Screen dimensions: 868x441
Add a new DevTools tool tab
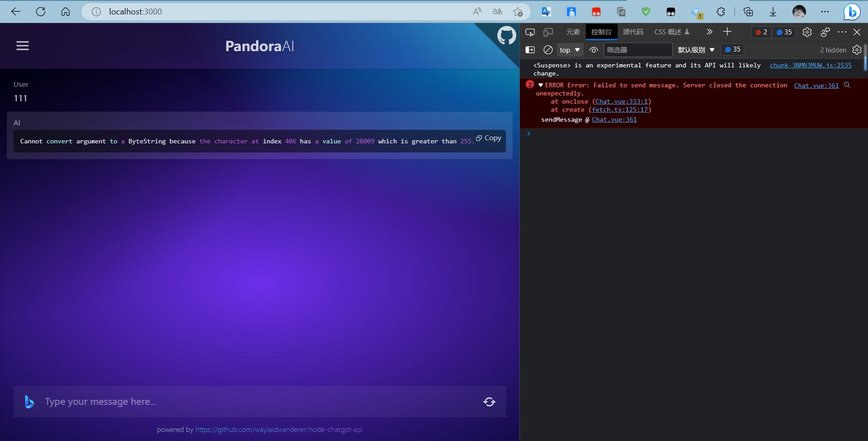[x=727, y=32]
